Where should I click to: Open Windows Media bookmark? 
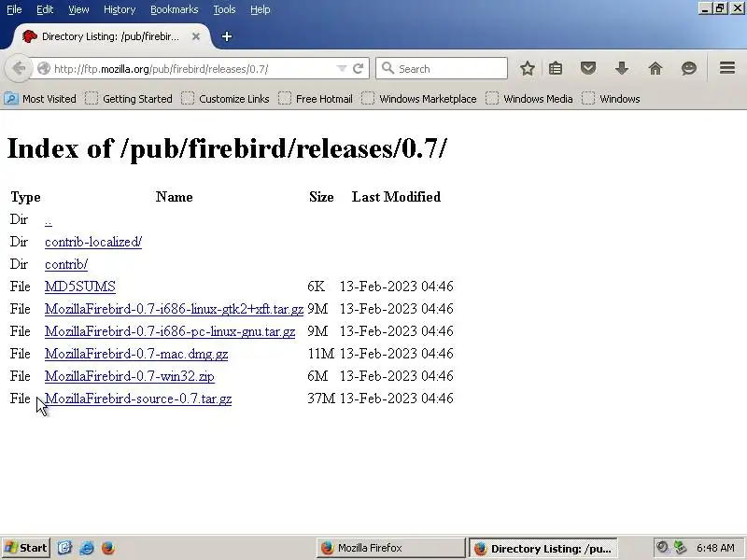tap(529, 99)
